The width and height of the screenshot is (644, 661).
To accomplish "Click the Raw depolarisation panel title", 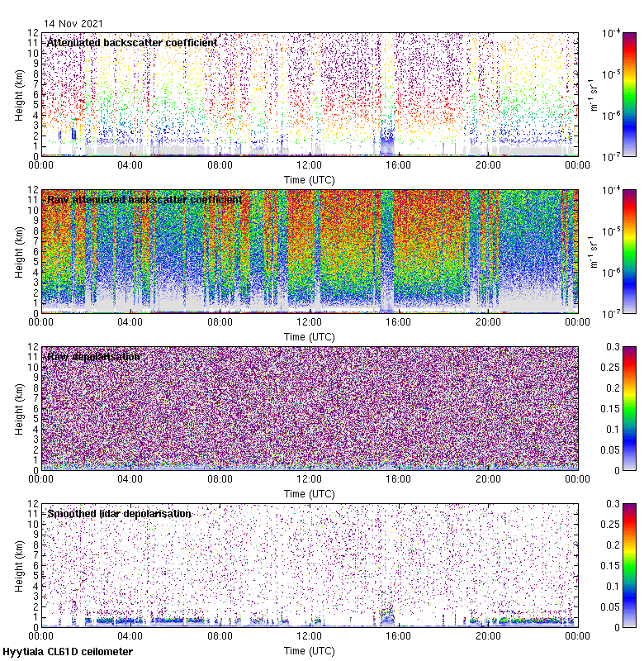I will 93,356.
